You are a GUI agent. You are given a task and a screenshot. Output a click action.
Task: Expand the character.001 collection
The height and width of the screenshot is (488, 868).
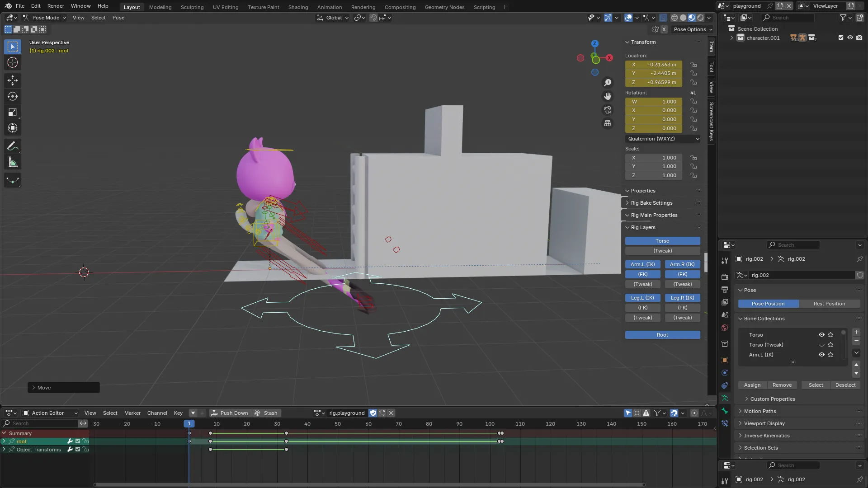[731, 38]
